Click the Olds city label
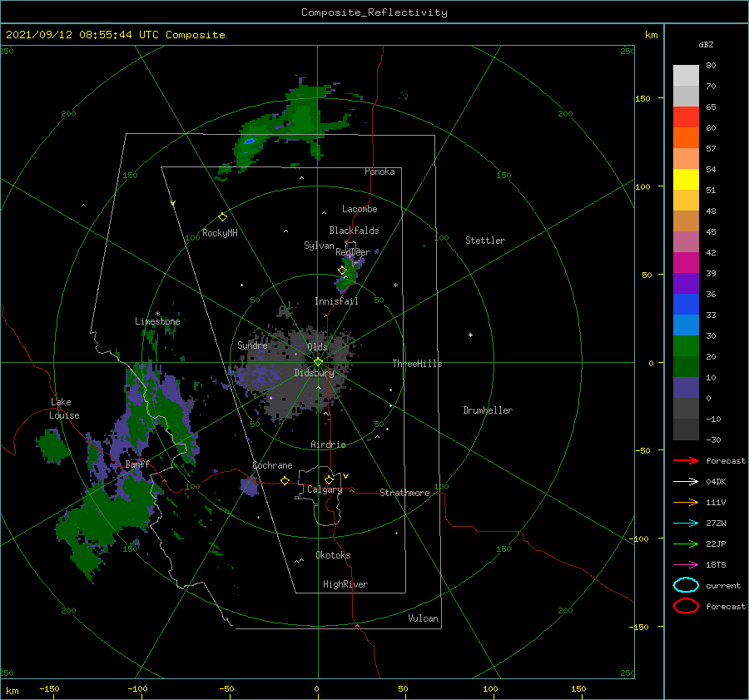Screen dimensions: 749x700 317,347
